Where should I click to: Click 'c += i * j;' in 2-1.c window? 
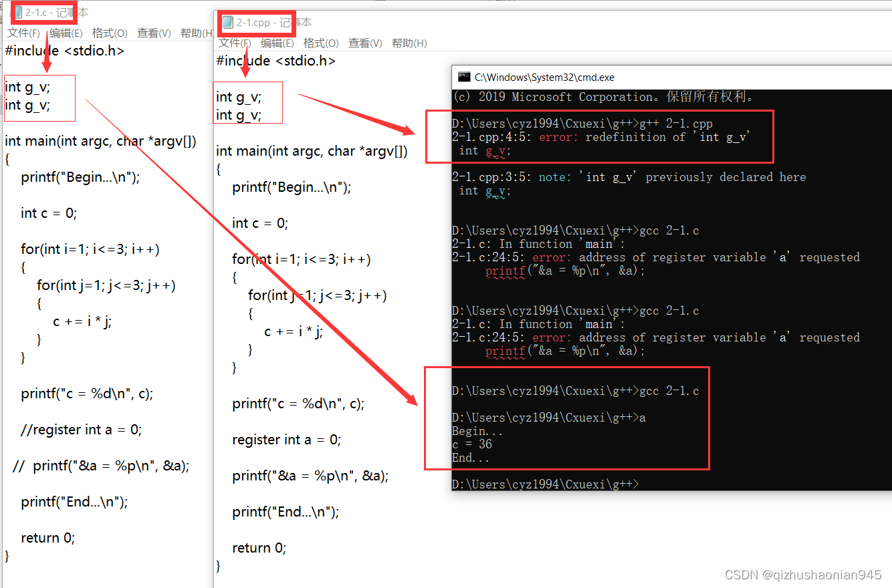coord(82,321)
